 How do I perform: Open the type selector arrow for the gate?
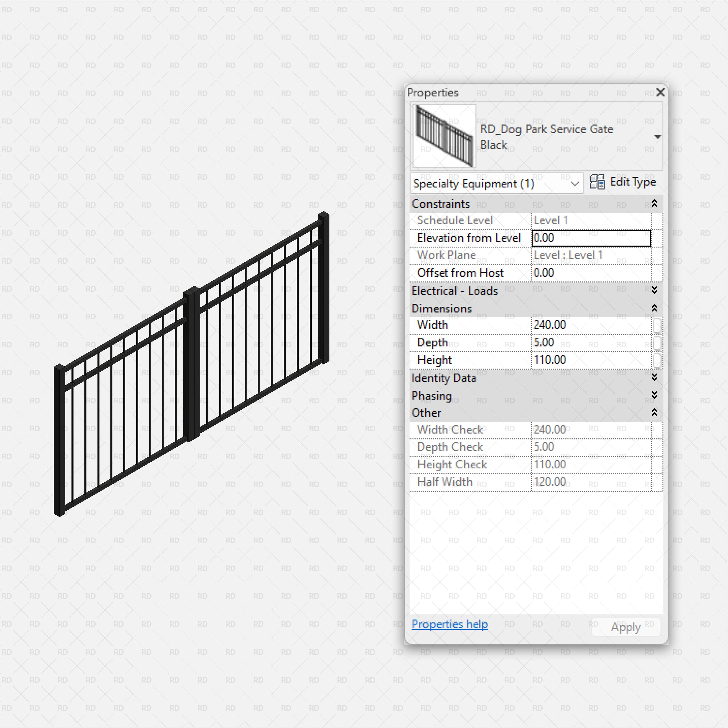pos(657,137)
